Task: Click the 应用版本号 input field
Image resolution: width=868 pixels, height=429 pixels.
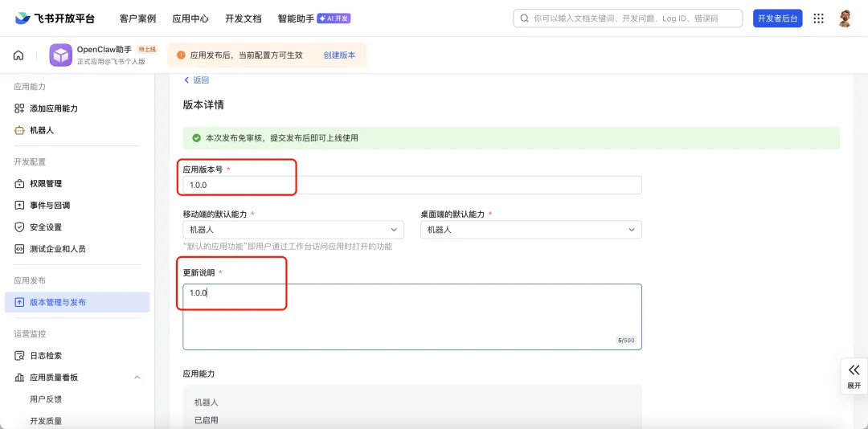Action: point(412,185)
